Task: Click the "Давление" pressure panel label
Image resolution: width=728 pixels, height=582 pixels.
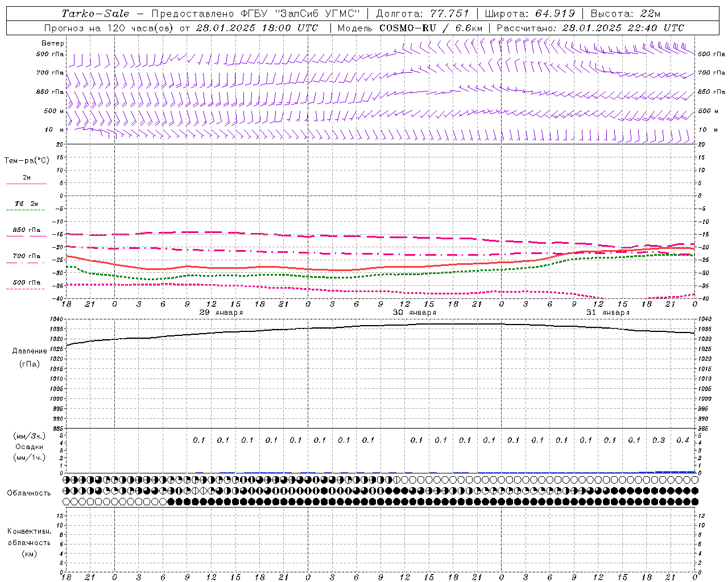Action: [x=30, y=351]
